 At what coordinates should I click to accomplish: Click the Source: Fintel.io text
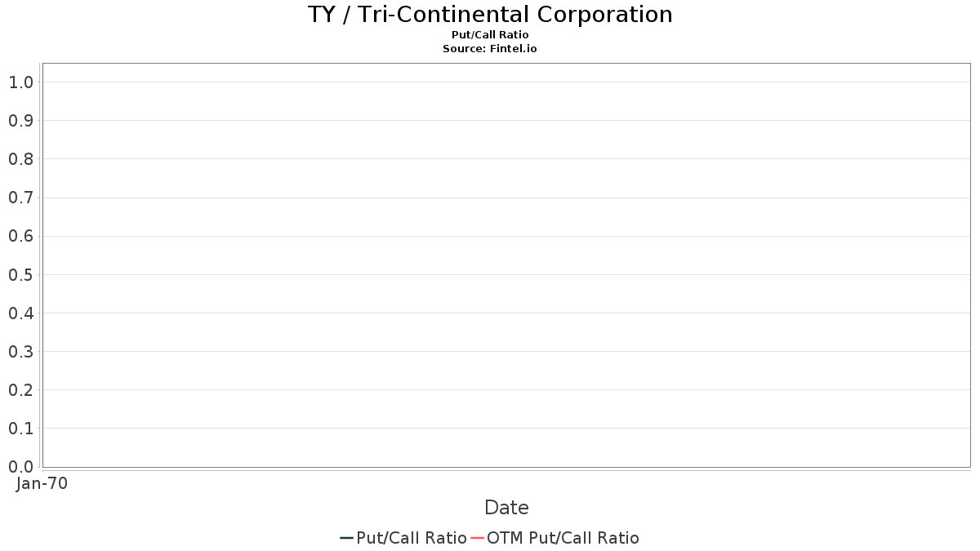click(x=490, y=49)
